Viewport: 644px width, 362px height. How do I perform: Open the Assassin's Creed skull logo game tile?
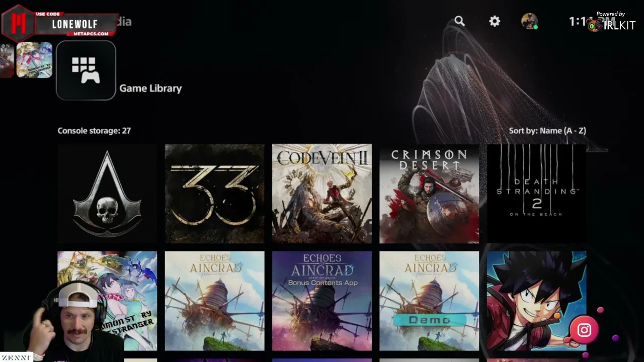click(x=107, y=194)
